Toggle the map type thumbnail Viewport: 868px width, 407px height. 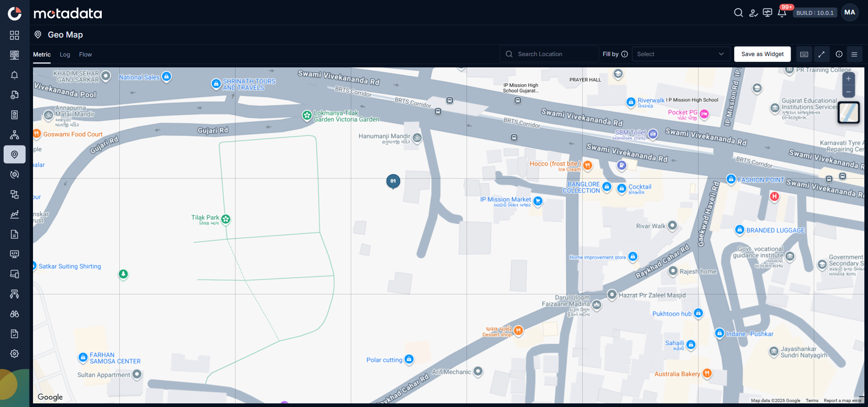coord(849,112)
